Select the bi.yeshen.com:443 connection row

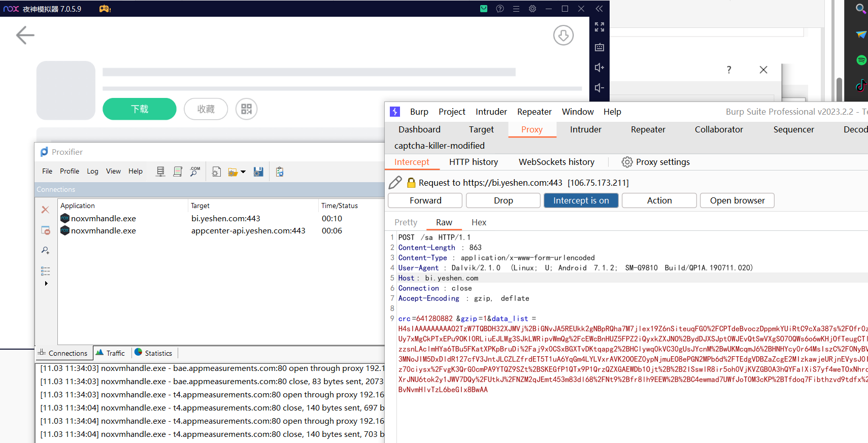(x=221, y=218)
